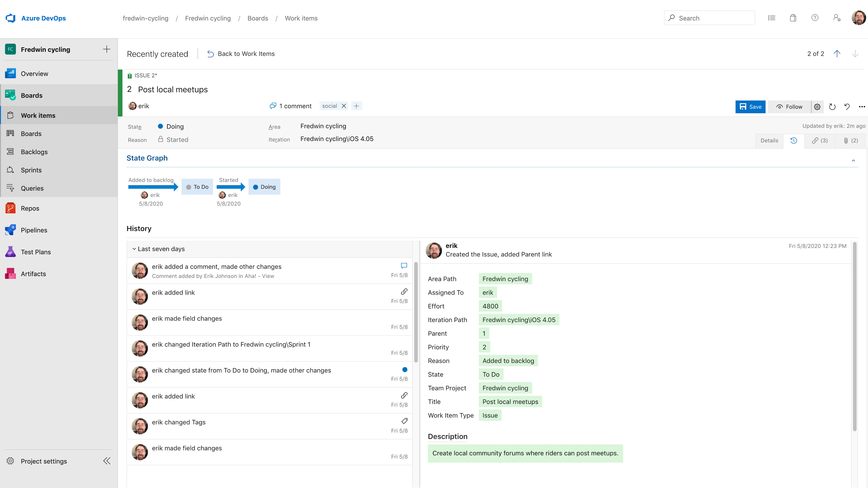Select Sprints in the left navigation

tap(31, 170)
